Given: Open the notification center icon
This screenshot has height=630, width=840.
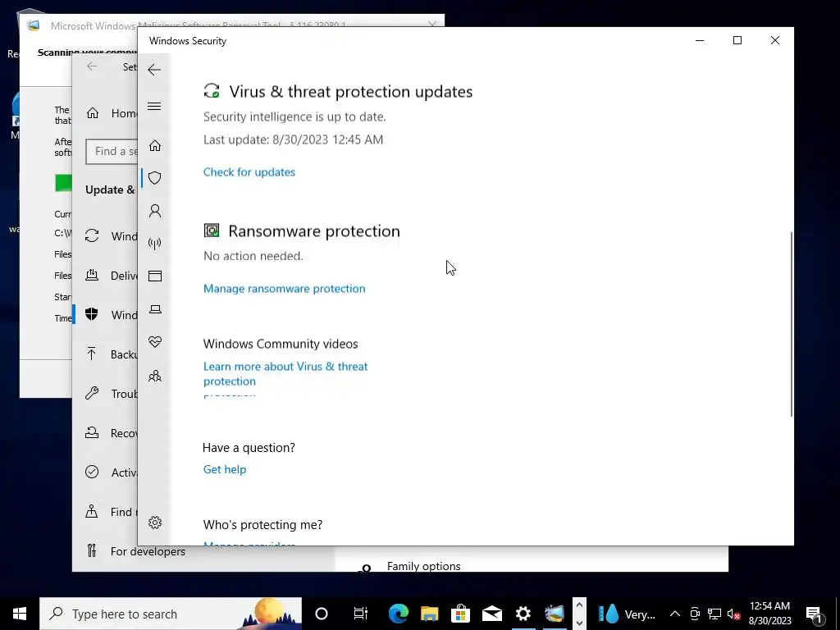Looking at the screenshot, I should point(815,614).
